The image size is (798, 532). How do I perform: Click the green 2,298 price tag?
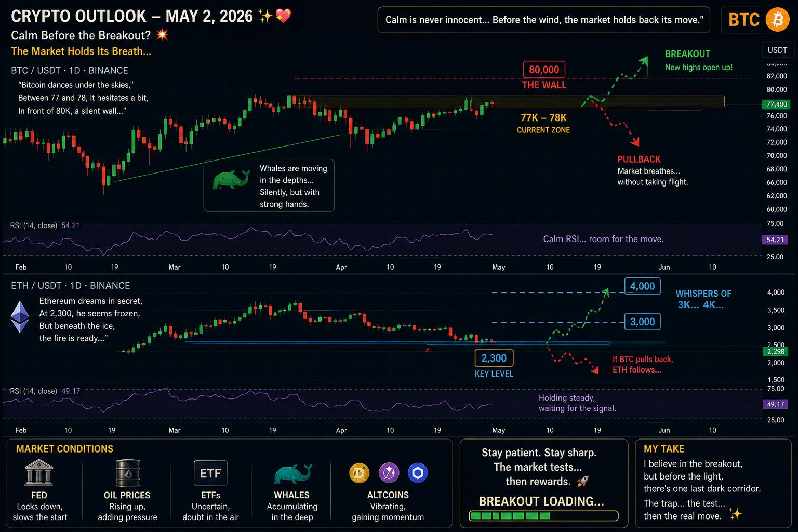coord(776,352)
